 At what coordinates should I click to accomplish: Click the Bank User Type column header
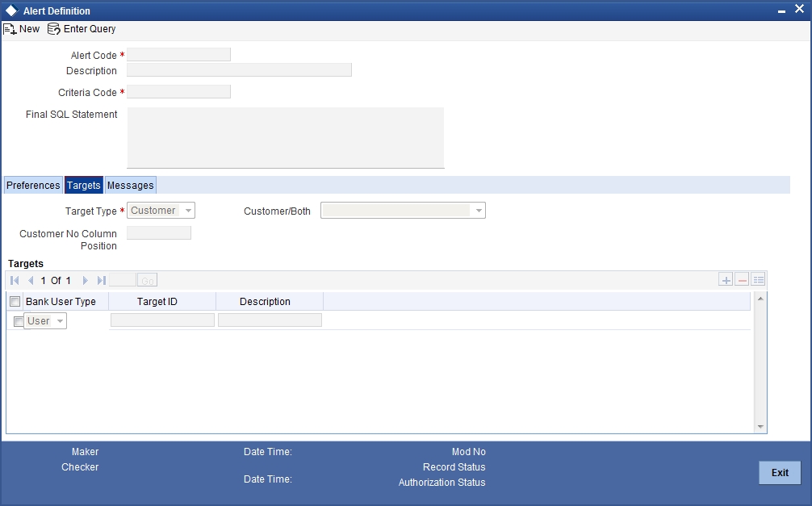point(61,302)
